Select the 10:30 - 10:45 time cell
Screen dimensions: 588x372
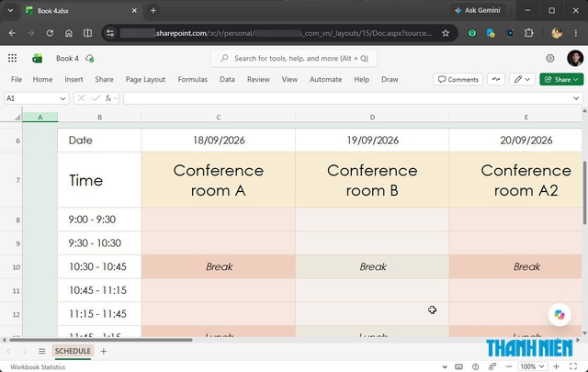coord(99,266)
